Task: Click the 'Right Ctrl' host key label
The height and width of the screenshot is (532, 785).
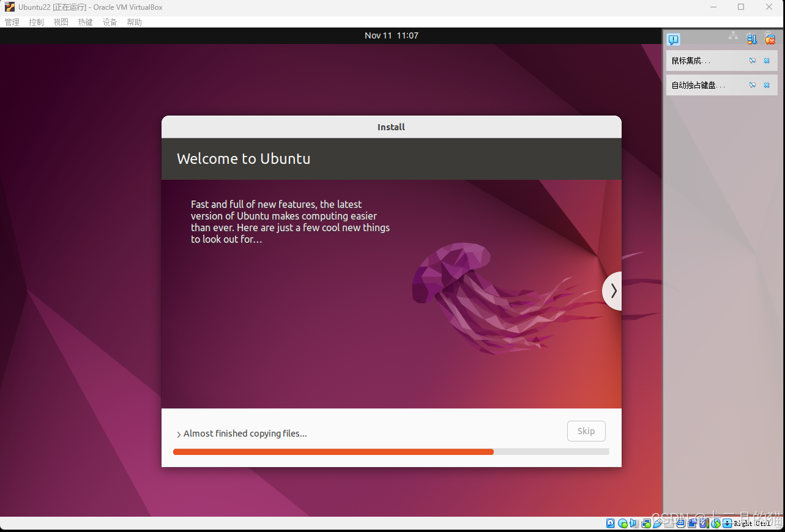Action: coord(752,523)
